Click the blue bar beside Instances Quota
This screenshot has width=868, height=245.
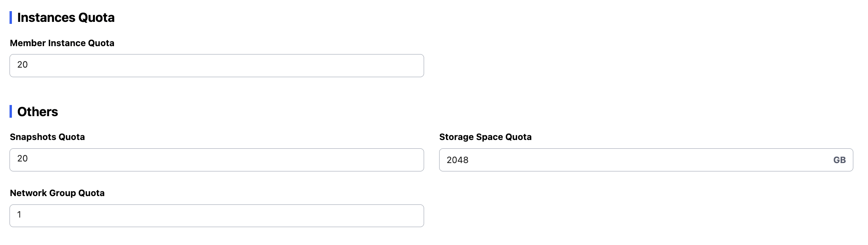click(x=11, y=17)
